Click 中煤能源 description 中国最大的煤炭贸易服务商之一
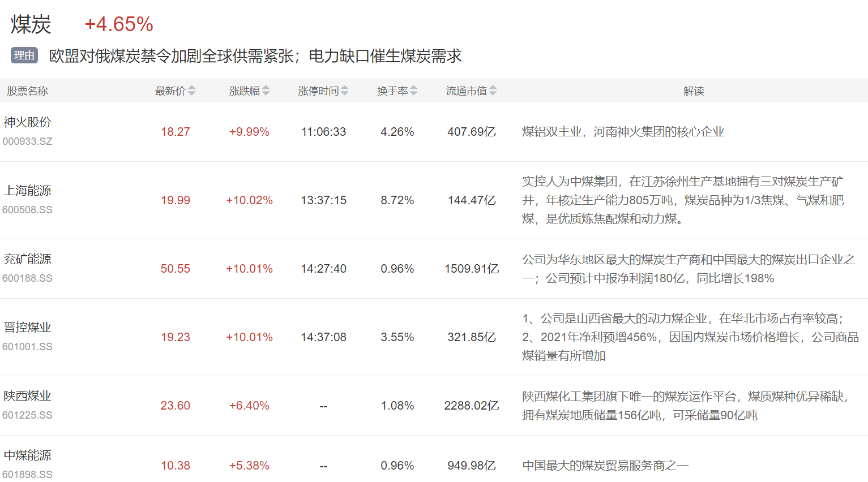Screen dimensions: 868x482 tap(605, 466)
